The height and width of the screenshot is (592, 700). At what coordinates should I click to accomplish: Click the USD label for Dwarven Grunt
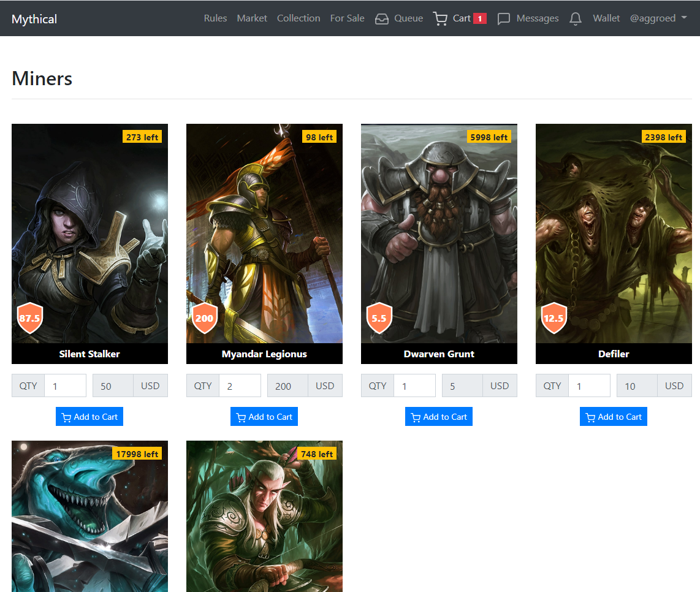(500, 385)
